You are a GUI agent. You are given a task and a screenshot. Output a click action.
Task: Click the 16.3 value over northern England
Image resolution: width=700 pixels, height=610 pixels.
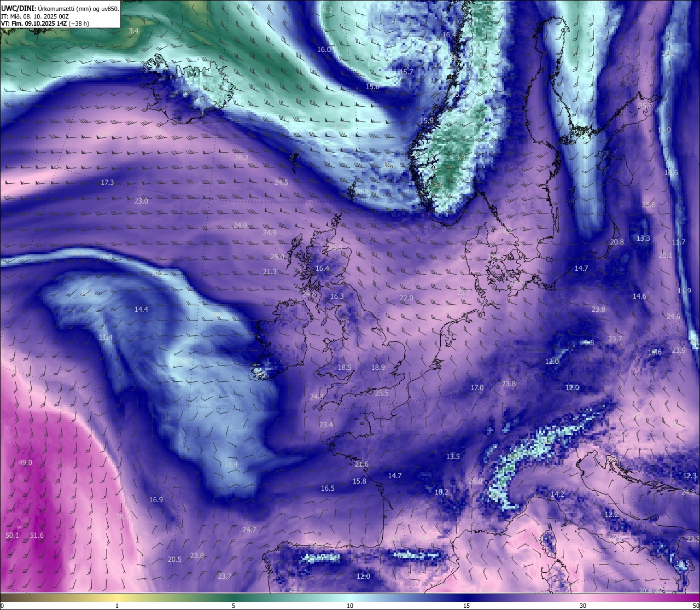337,296
